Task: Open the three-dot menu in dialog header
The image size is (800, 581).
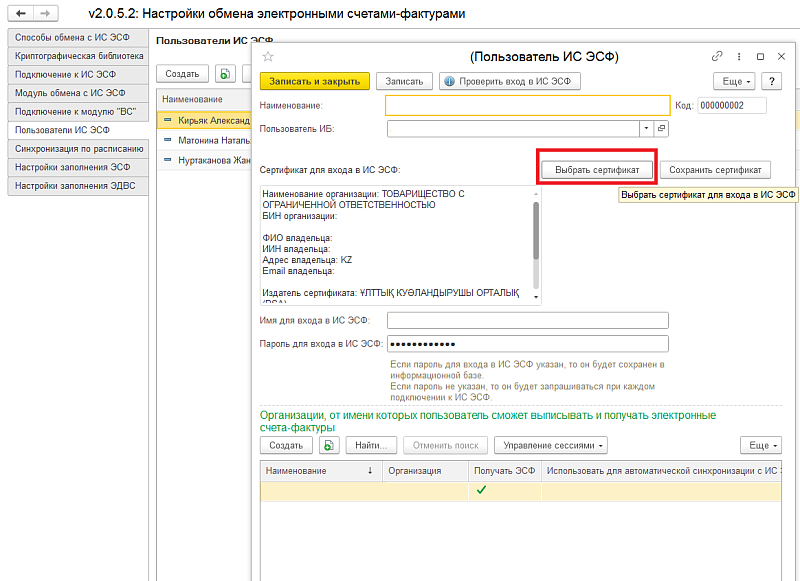Action: (x=739, y=57)
